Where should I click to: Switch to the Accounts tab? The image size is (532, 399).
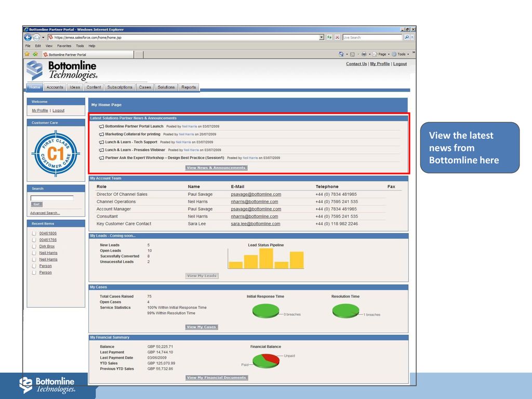point(55,87)
